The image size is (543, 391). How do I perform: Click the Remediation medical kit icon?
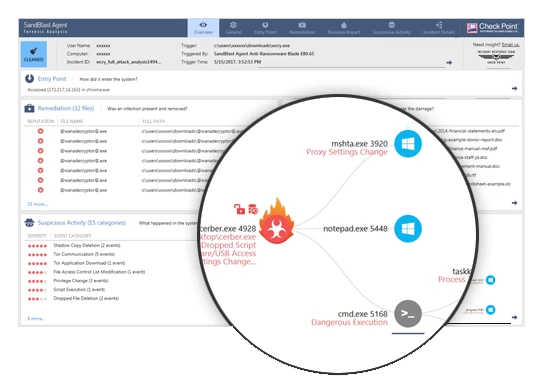[x=29, y=108]
